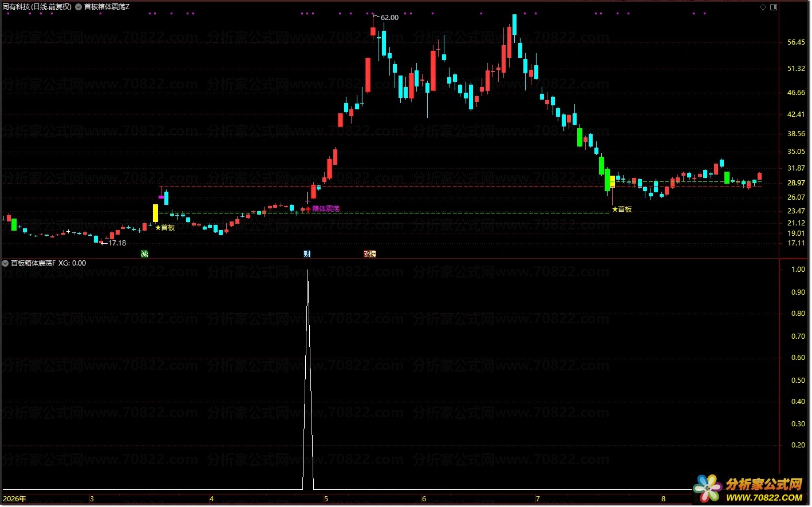Click month 4 on the time axis
The image size is (812, 507).
point(211,499)
